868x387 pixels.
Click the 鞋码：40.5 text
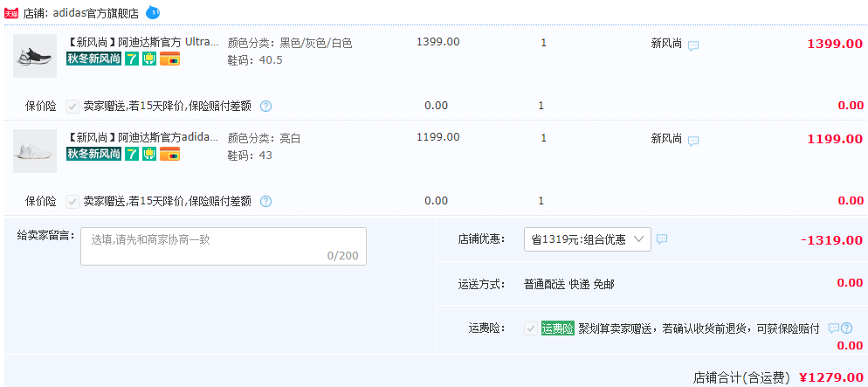click(255, 59)
